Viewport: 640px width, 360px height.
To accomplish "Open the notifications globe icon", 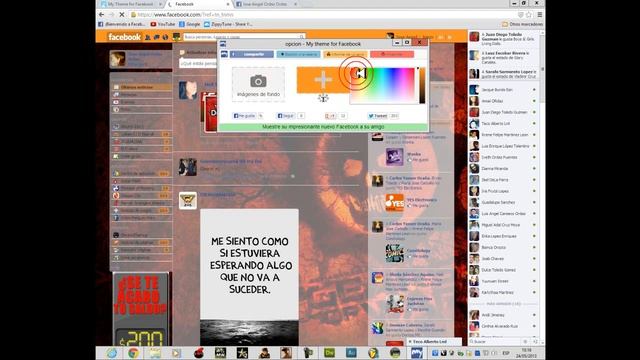I will pos(165,37).
